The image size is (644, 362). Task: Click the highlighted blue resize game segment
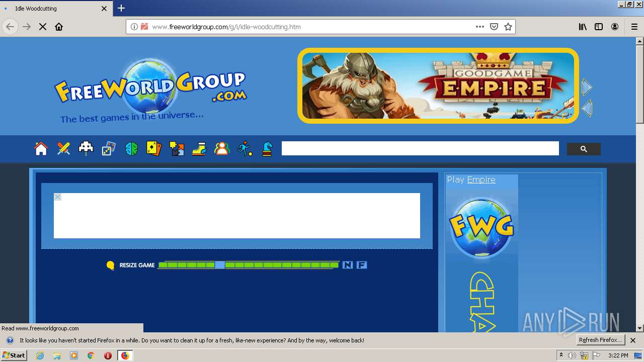(220, 265)
